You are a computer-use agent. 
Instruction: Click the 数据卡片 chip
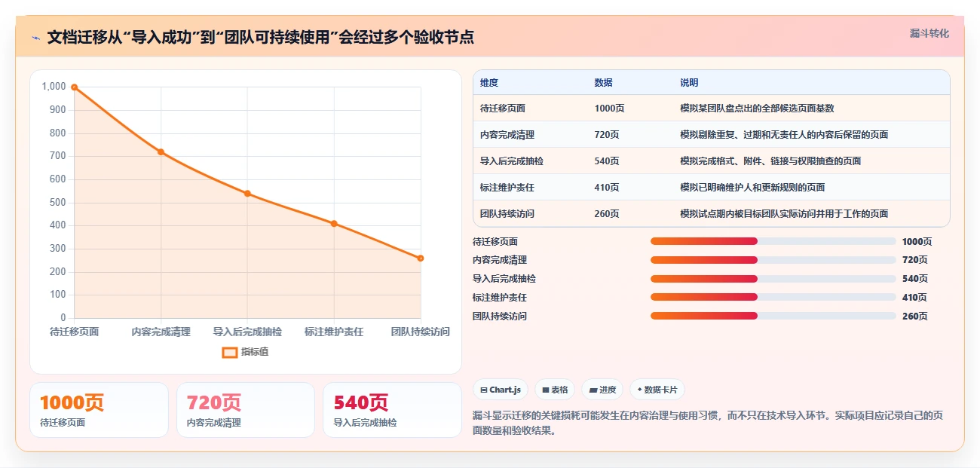pyautogui.click(x=657, y=390)
